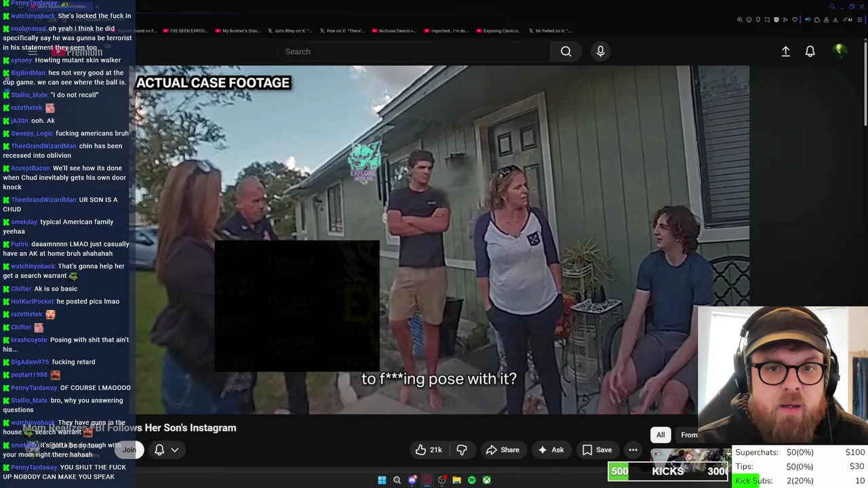Open the upload/create icon in YouTube header
Viewport: 868px width, 488px height.
pos(785,52)
